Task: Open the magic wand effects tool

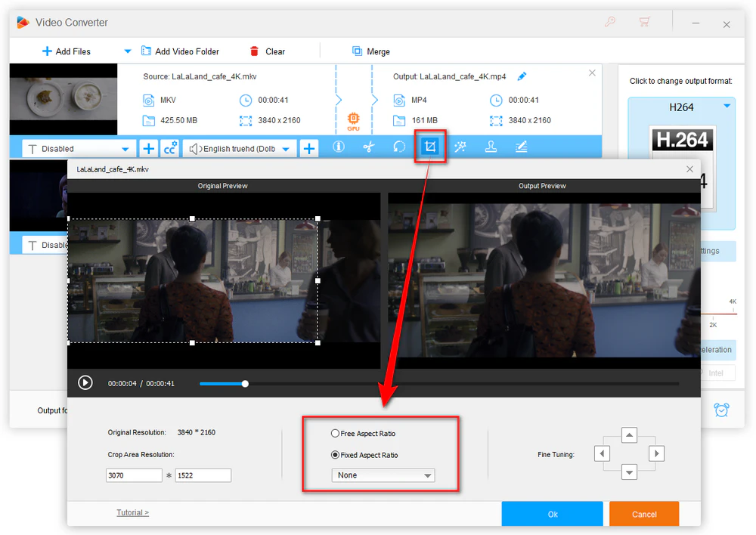Action: (x=460, y=147)
